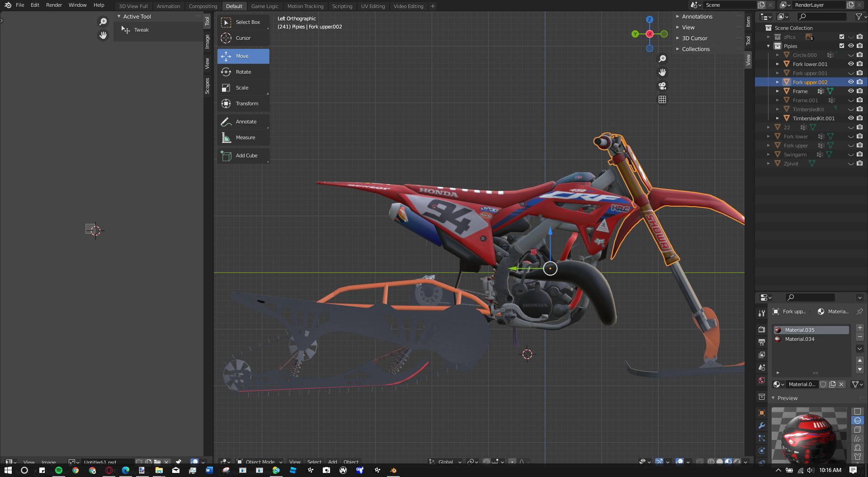Open the Object properties tab
The width and height of the screenshot is (868, 477).
[x=762, y=413]
